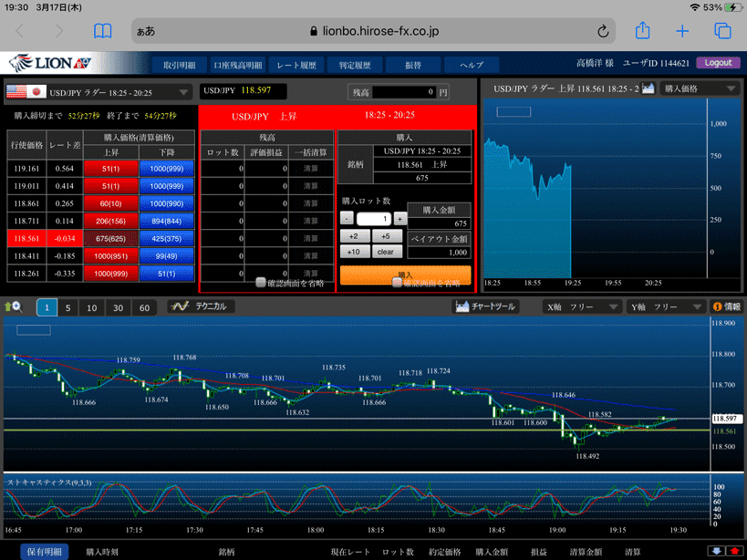Image resolution: width=747 pixels, height=560 pixels.
Task: Click 清算 in the first 残高 row
Action: coord(311,169)
